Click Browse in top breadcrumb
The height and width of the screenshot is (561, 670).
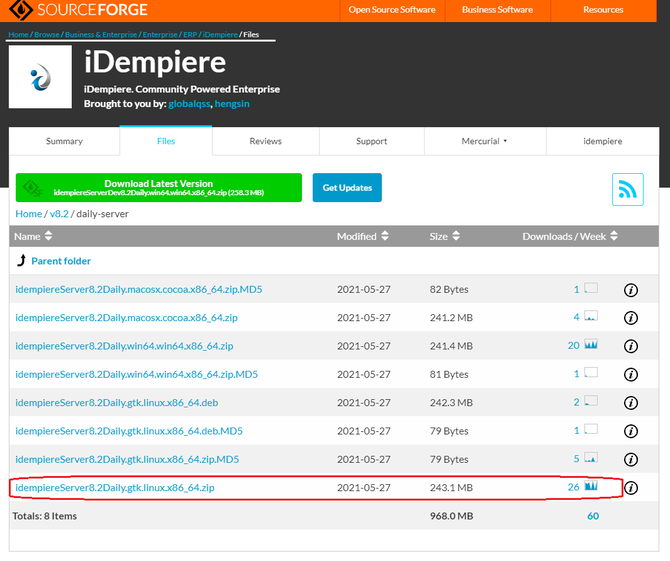pyautogui.click(x=47, y=35)
